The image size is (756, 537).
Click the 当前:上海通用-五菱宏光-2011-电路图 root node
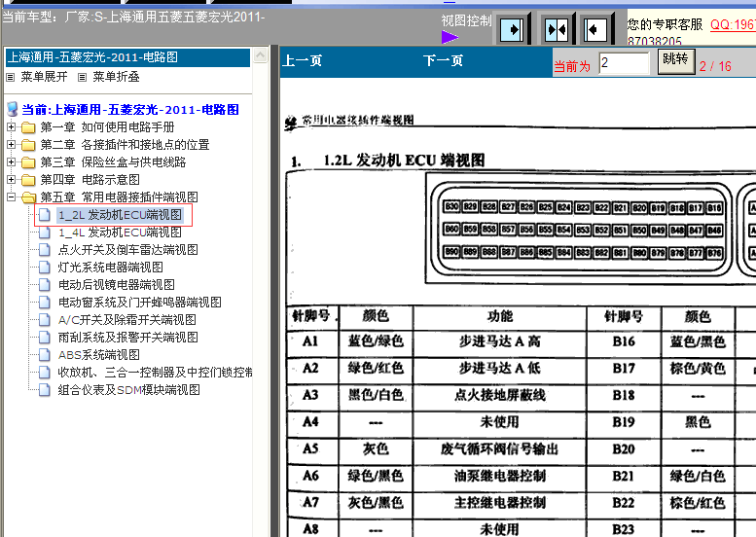(x=130, y=109)
